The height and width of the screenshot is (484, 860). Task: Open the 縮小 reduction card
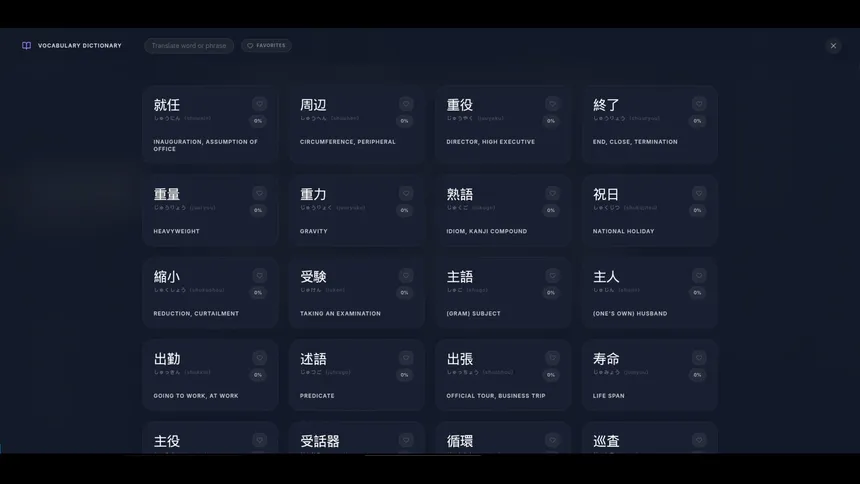(x=210, y=293)
